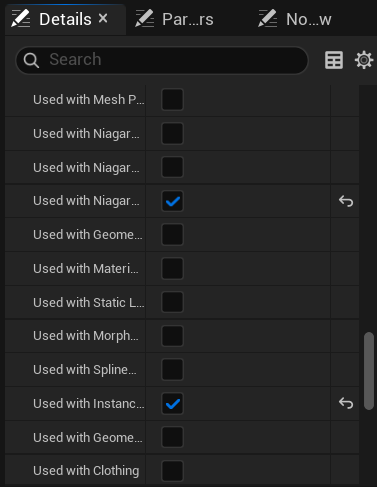377x487 pixels.
Task: Click the search magnifier icon
Action: point(31,60)
